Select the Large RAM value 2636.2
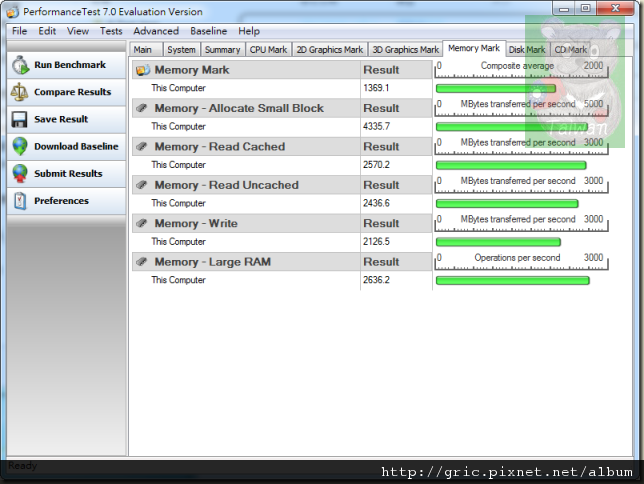 coord(376,280)
